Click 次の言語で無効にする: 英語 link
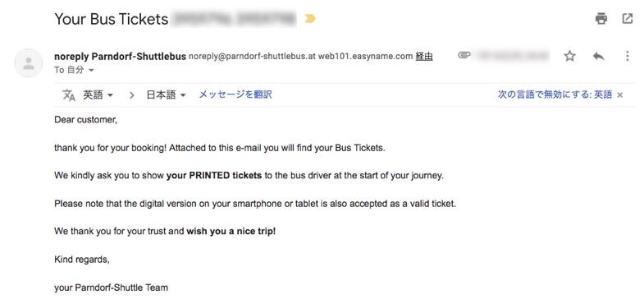Image resolution: width=644 pixels, height=304 pixels. [555, 95]
